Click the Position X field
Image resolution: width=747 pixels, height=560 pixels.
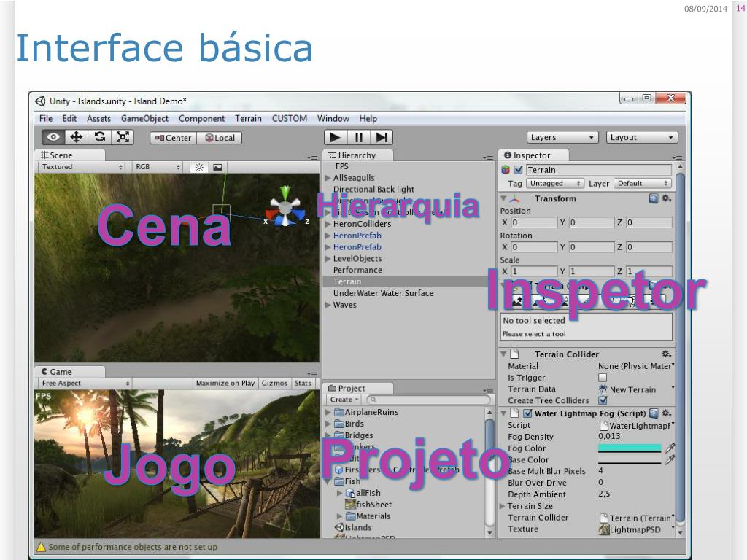533,222
